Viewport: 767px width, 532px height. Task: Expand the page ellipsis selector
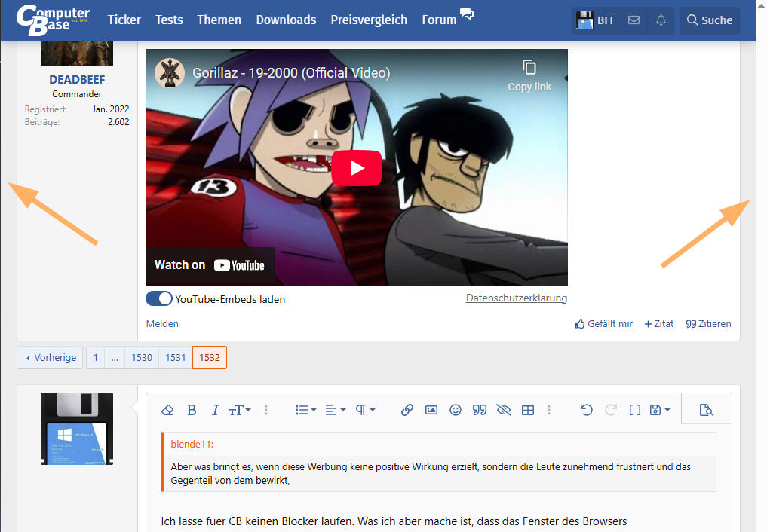pos(115,358)
